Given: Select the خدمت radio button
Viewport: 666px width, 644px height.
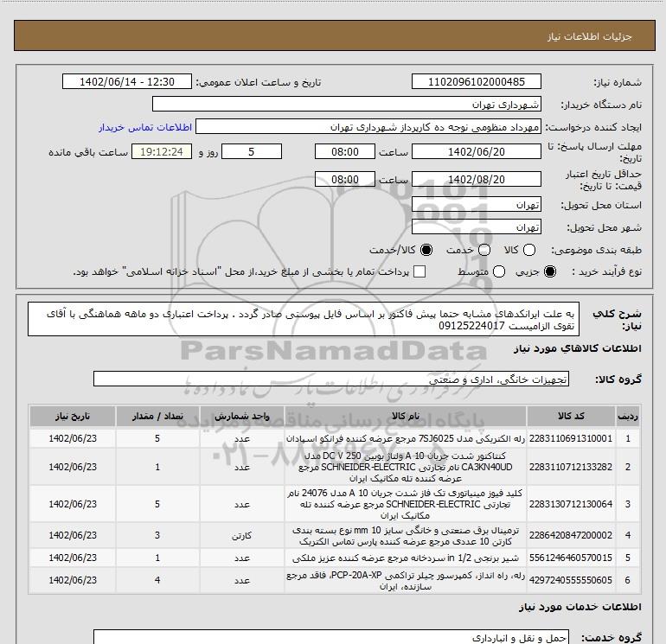Looking at the screenshot, I should pyautogui.click(x=484, y=250).
